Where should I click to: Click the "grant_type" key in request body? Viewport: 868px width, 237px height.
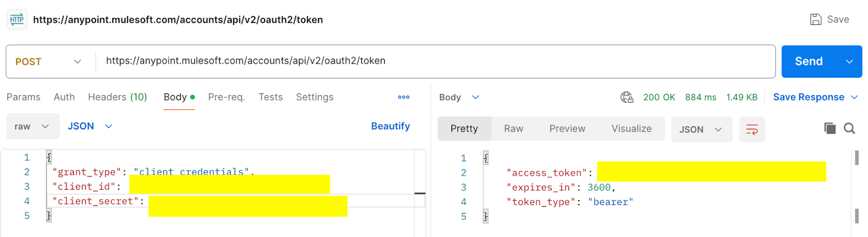87,172
